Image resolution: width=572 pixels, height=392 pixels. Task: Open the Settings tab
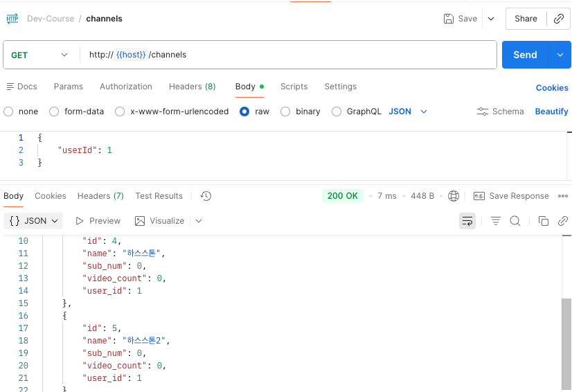coord(340,87)
